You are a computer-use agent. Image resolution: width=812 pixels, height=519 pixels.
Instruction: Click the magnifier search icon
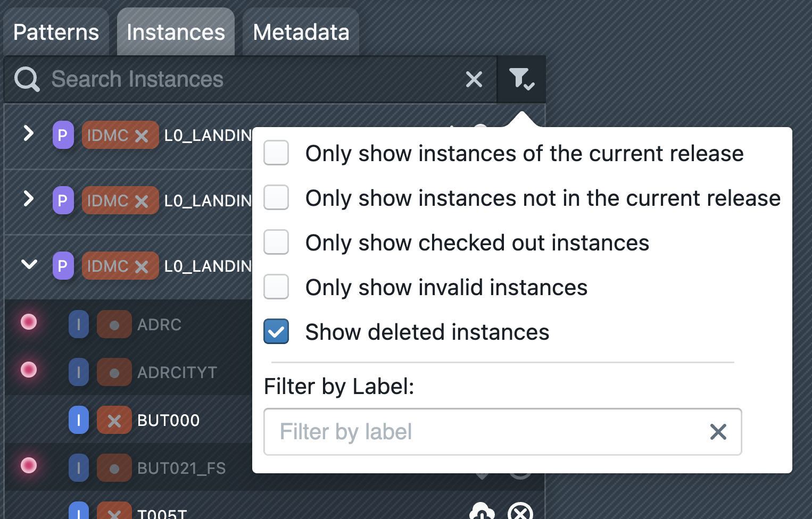click(27, 79)
